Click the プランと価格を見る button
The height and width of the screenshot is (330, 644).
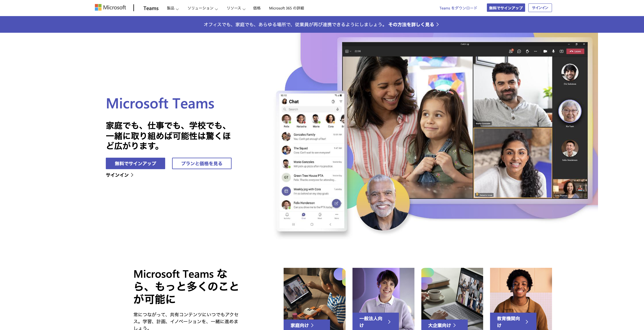[x=201, y=163]
